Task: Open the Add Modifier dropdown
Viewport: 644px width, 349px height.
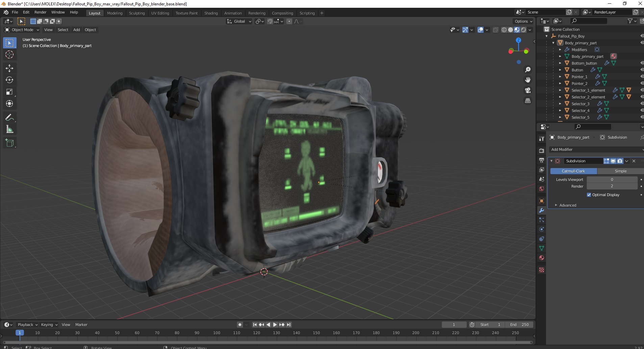Action: (596, 149)
